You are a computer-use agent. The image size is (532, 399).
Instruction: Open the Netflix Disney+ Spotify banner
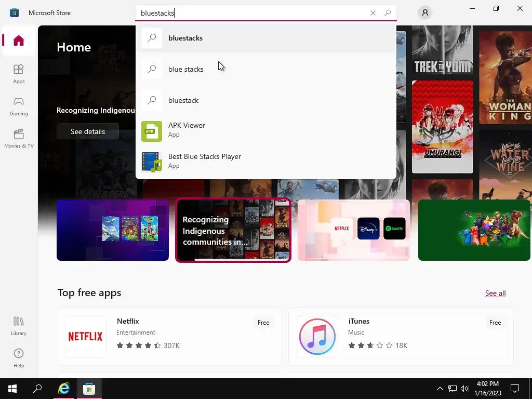(353, 230)
